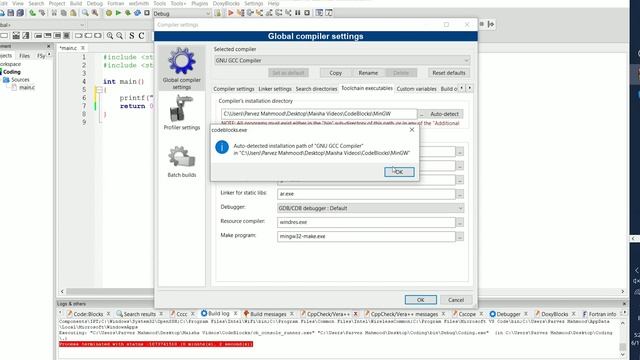Open the Settings menu
Viewport: 640px width, 360px height.
[253, 3]
